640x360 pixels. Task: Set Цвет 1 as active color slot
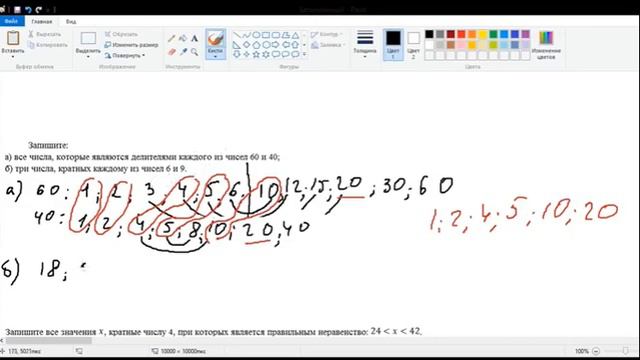point(393,44)
